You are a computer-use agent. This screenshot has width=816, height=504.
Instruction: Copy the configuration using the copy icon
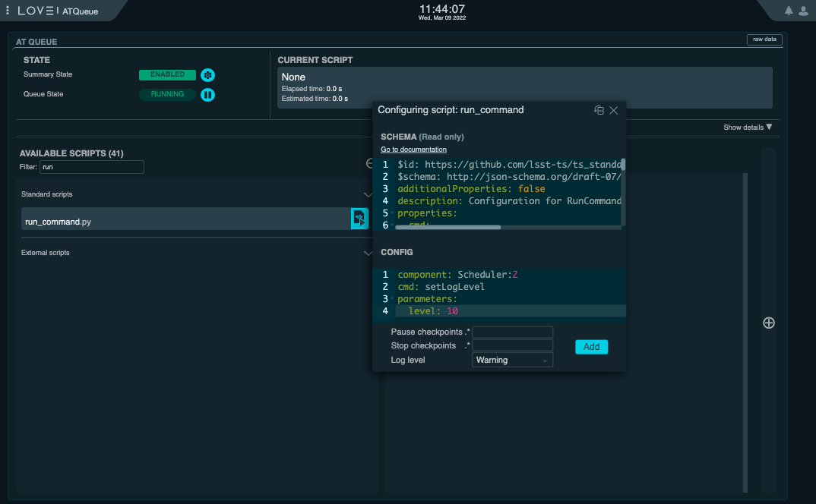(598, 110)
